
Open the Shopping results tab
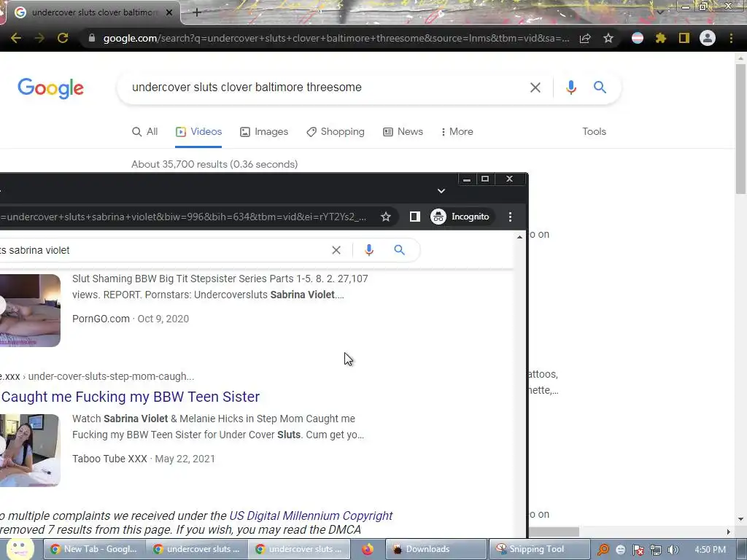click(336, 132)
